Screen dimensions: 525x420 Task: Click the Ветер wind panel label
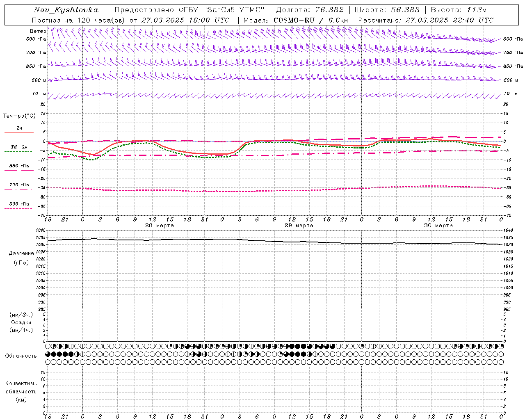tap(38, 31)
